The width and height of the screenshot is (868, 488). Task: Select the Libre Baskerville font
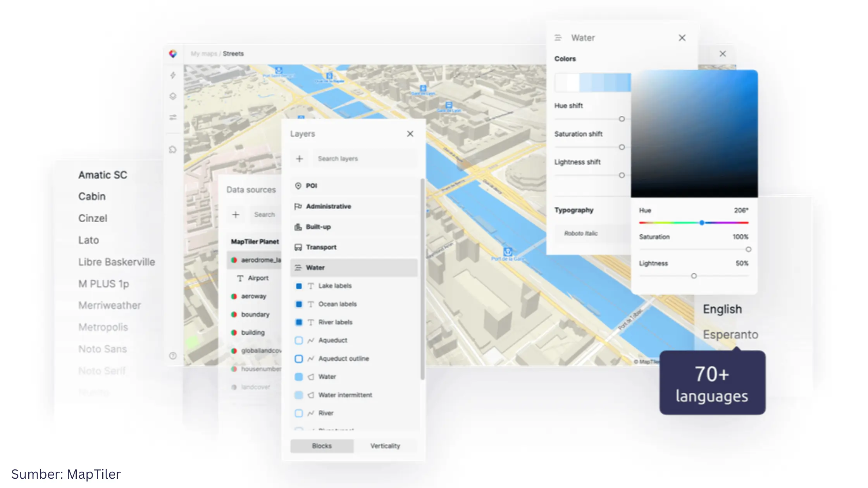(x=116, y=262)
